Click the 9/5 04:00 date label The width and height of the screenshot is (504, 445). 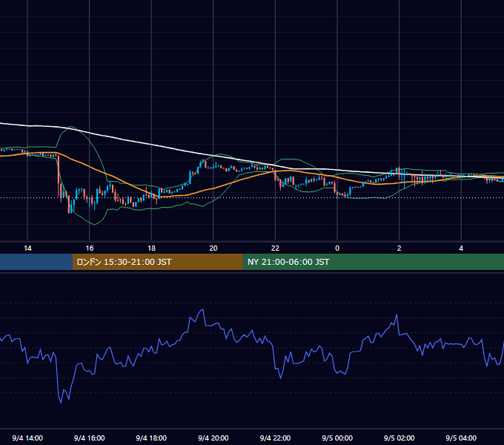[461, 438]
